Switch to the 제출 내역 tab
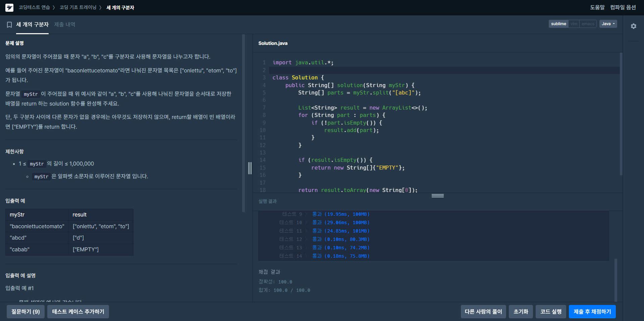 click(65, 24)
